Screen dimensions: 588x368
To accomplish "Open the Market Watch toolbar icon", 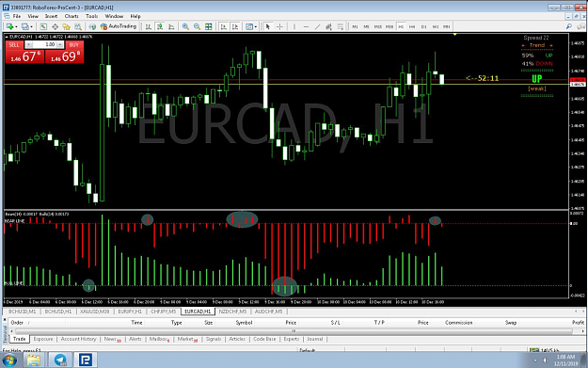I will pos(43,26).
